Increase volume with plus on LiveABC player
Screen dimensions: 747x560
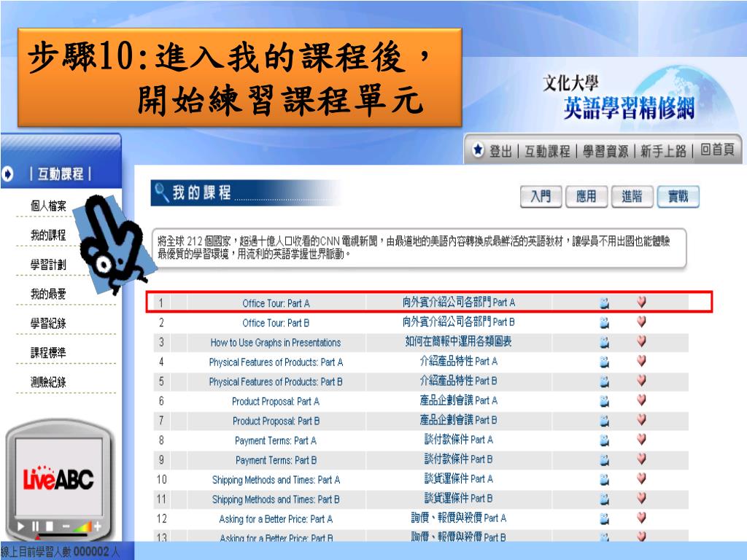tap(97, 526)
